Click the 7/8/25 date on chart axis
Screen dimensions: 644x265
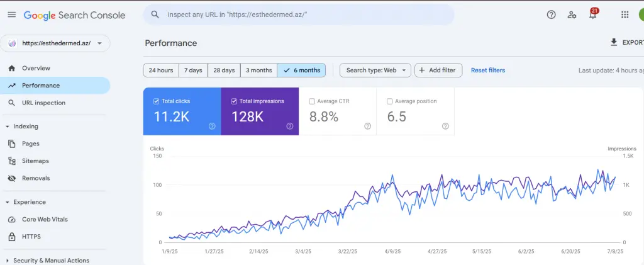click(616, 251)
